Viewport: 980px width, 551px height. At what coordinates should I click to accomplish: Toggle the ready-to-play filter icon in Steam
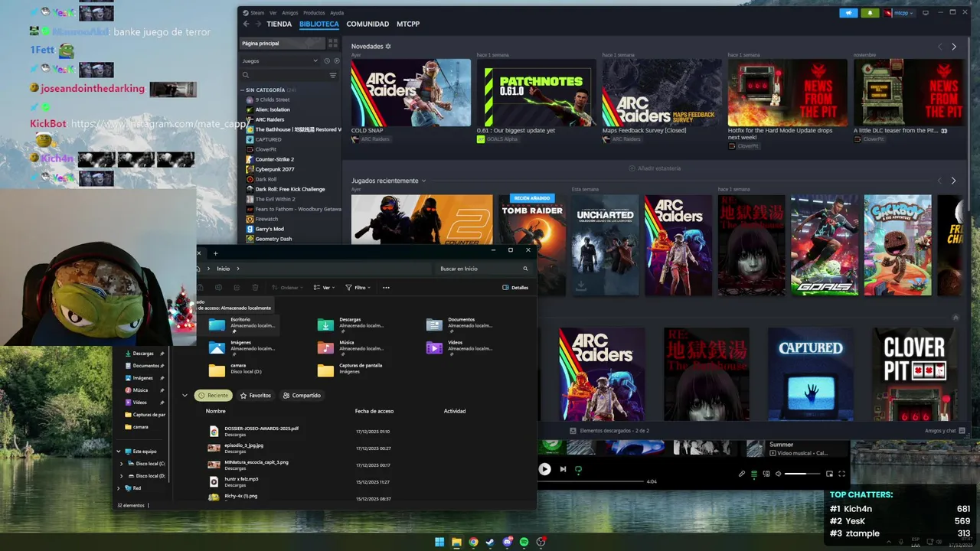point(336,60)
